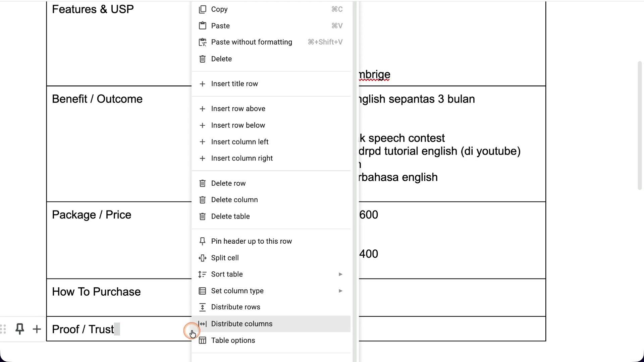
Task: Click the context menu's scrollbar track
Action: click(x=355, y=181)
